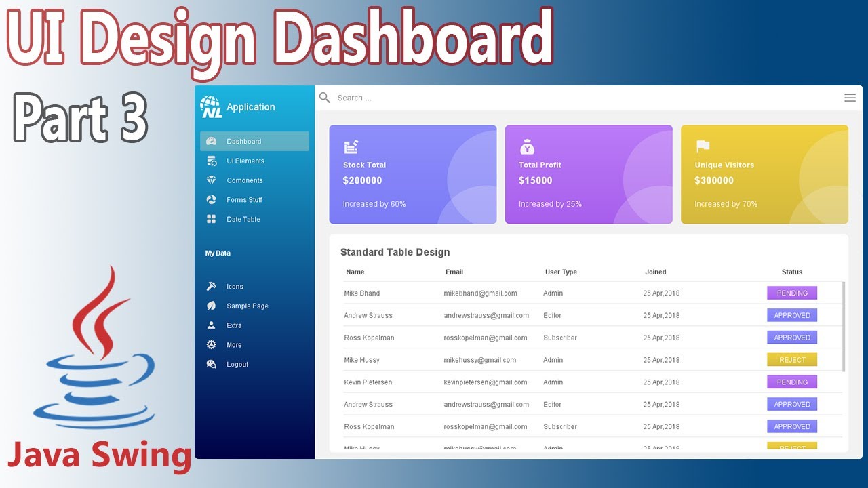Image resolution: width=868 pixels, height=488 pixels.
Task: Click the Editor cell for first Andrew Strauss
Action: [x=553, y=315]
